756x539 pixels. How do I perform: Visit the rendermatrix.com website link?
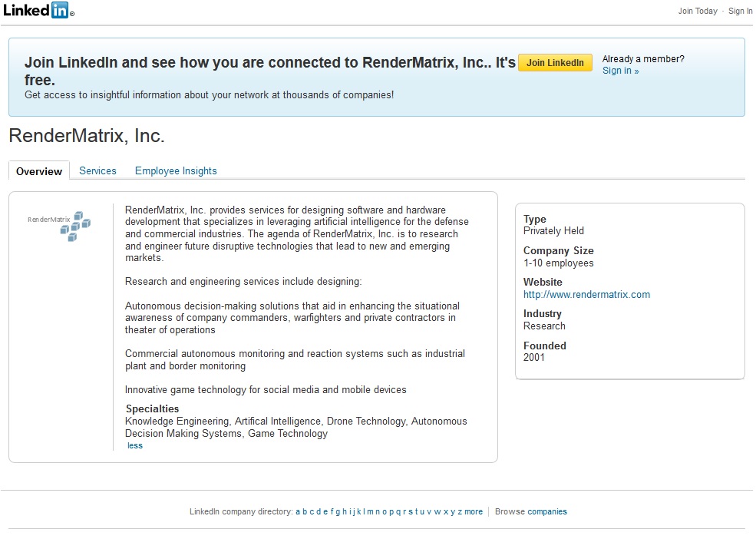[586, 294]
